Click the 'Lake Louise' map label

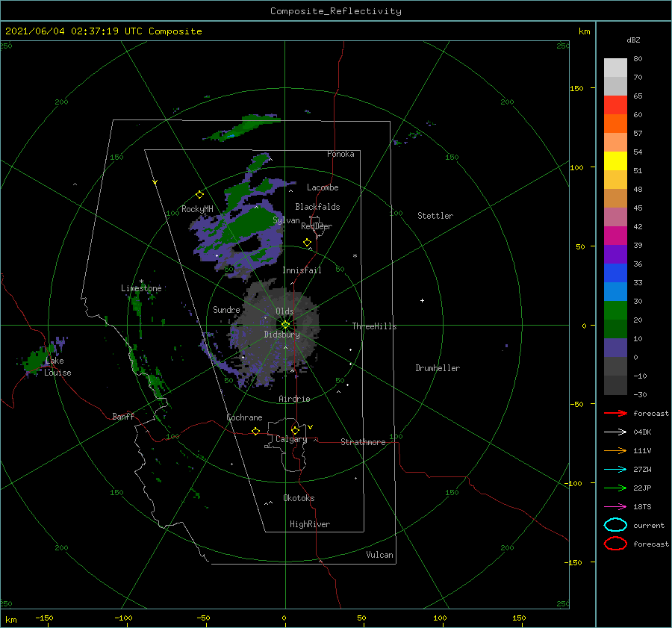pos(57,367)
